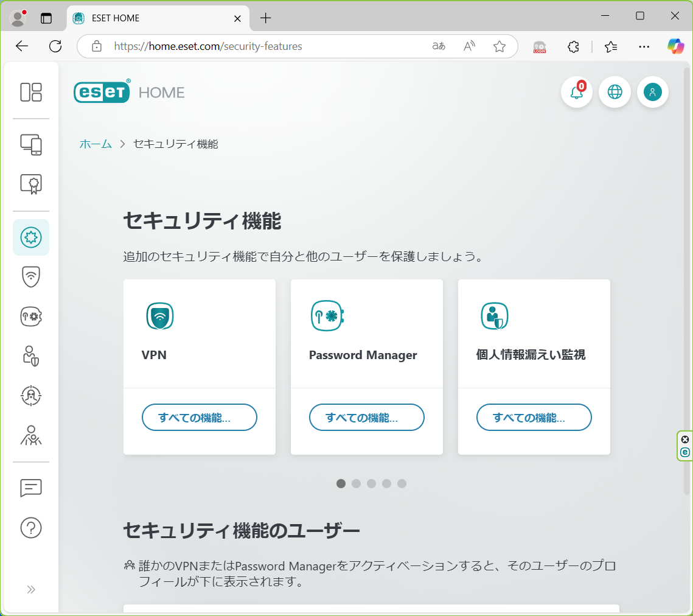
Task: Open a new browser tab
Action: tap(266, 18)
